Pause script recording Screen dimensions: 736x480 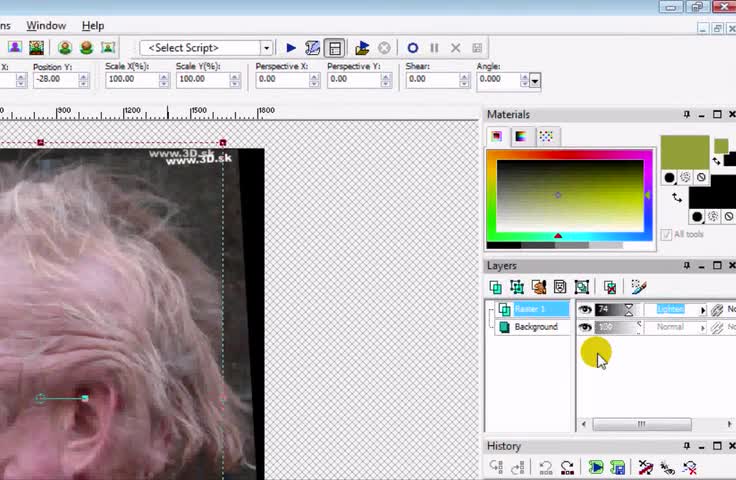434,48
